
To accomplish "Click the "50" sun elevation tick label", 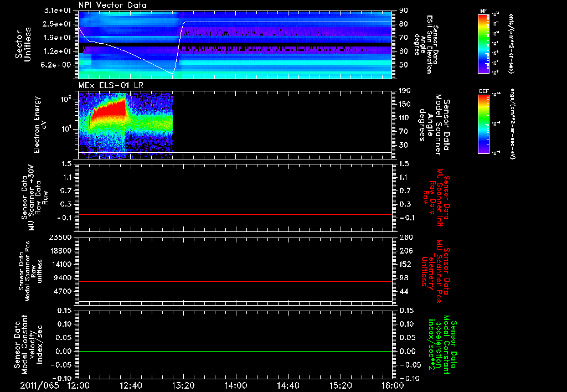I will tap(404, 65).
